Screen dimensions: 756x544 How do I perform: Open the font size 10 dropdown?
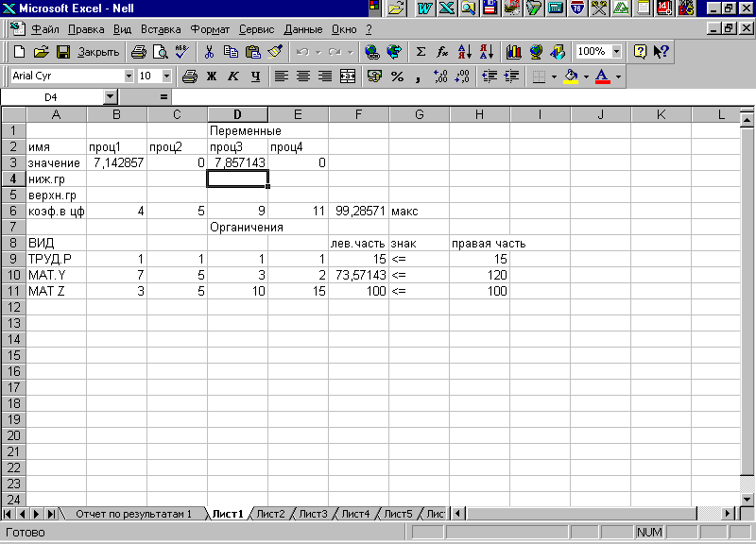pos(166,76)
